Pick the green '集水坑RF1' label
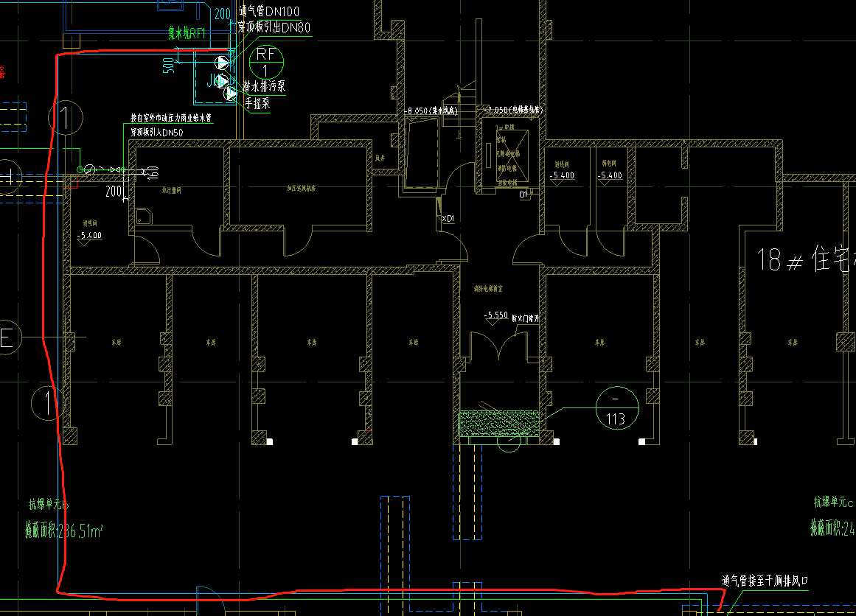This screenshot has width=856, height=616. [187, 34]
